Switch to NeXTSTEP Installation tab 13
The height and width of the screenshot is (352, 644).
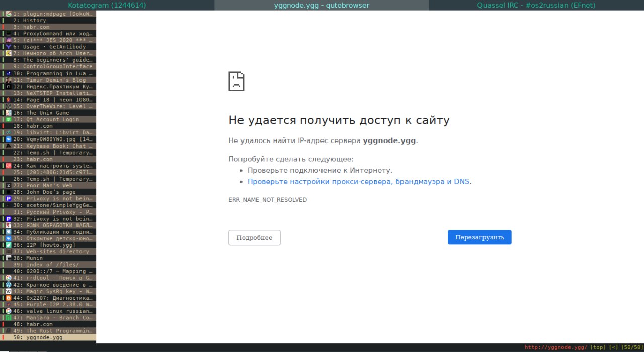coord(48,93)
